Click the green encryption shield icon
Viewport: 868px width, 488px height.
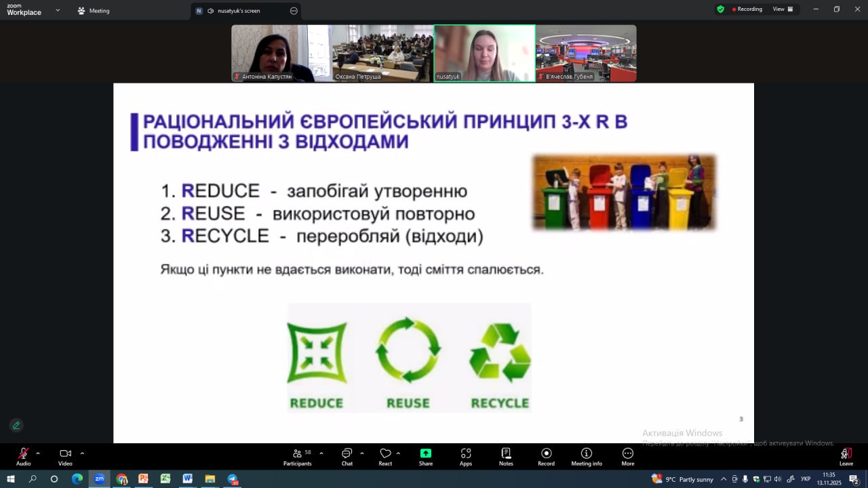click(x=720, y=9)
